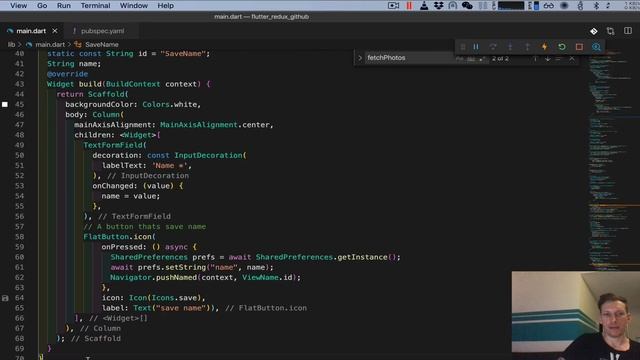640x360 pixels.
Task: Open the Terminal menu
Action: pos(96,6)
